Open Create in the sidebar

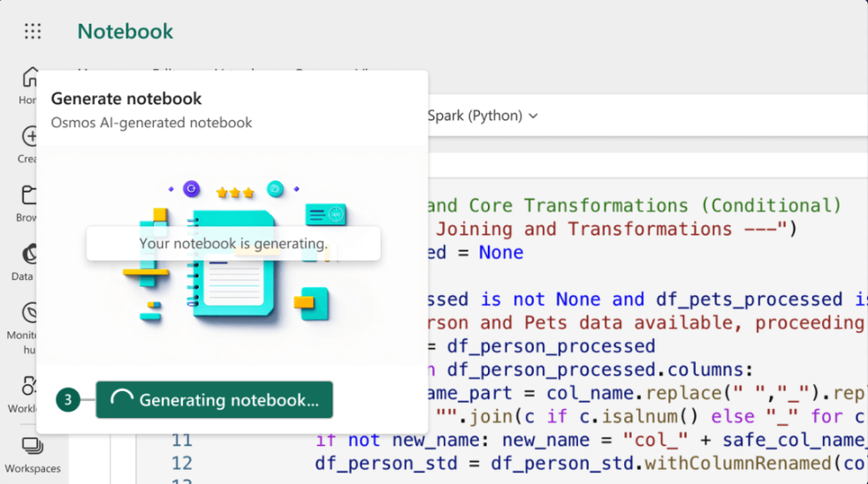(27, 145)
